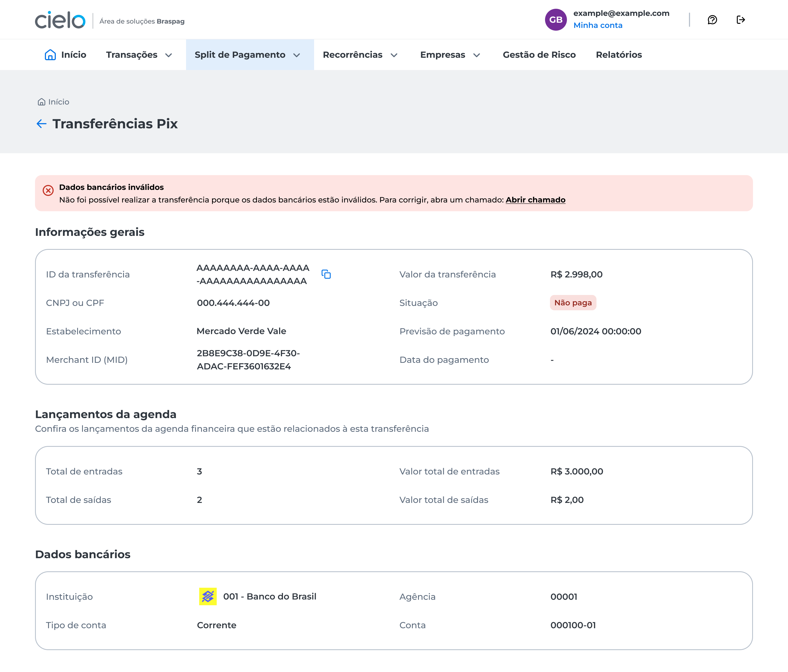Image resolution: width=788 pixels, height=672 pixels.
Task: Click the logout icon
Action: point(740,20)
